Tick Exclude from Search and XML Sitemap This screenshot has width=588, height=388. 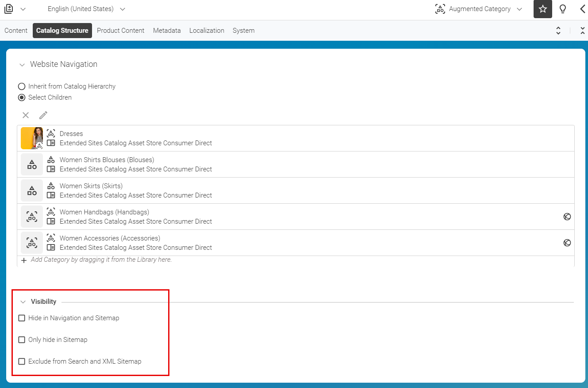coord(22,361)
